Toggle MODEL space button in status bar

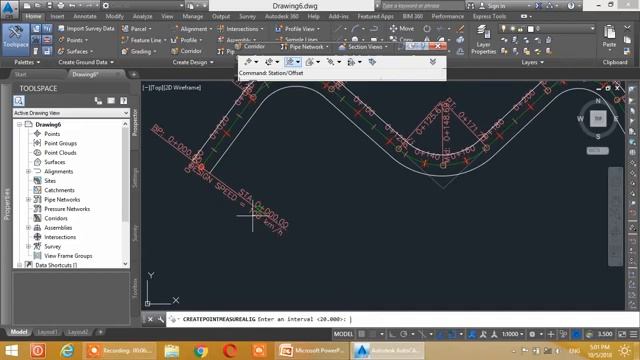click(343, 334)
